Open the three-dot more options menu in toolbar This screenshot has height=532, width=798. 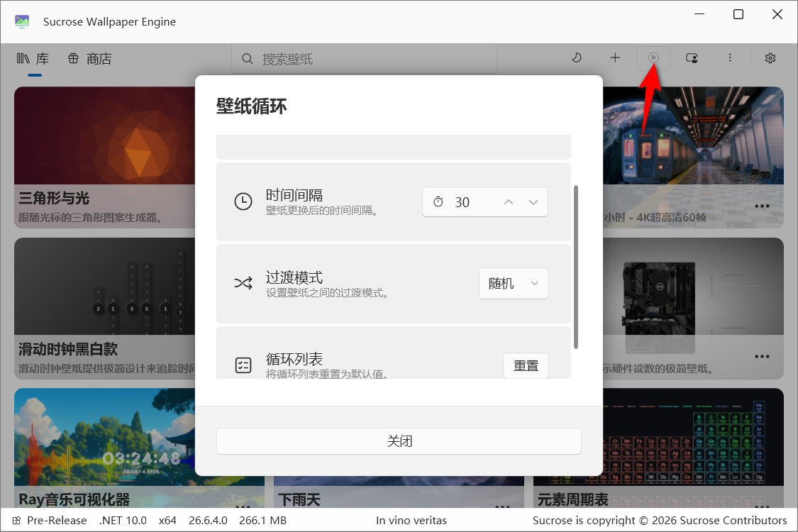point(730,58)
